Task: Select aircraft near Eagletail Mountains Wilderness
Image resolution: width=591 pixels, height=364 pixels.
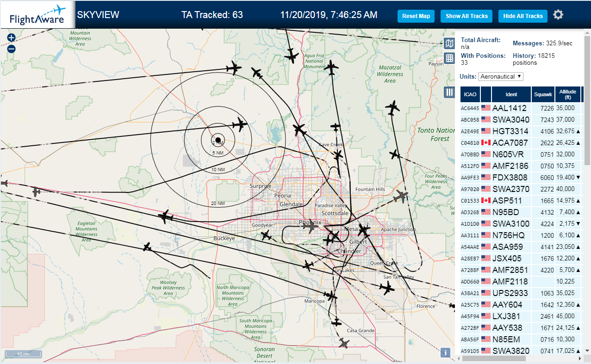Action: (147, 247)
